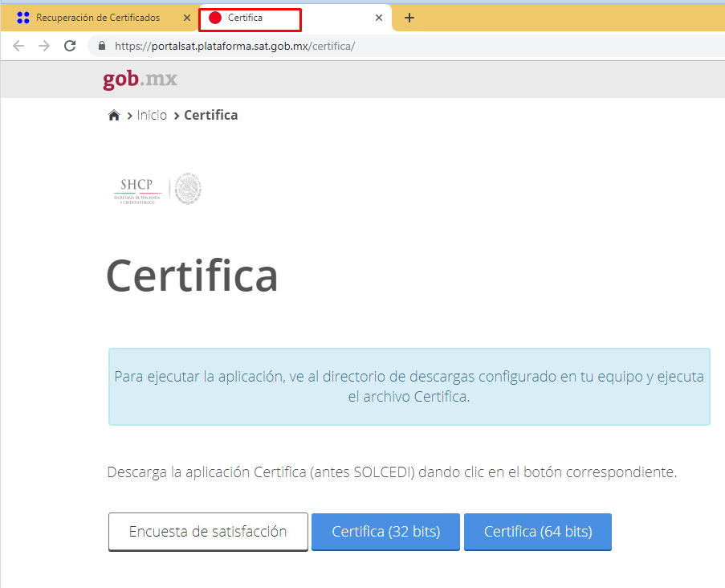725x588 pixels.
Task: Click the SHCP logo
Action: coord(136,190)
